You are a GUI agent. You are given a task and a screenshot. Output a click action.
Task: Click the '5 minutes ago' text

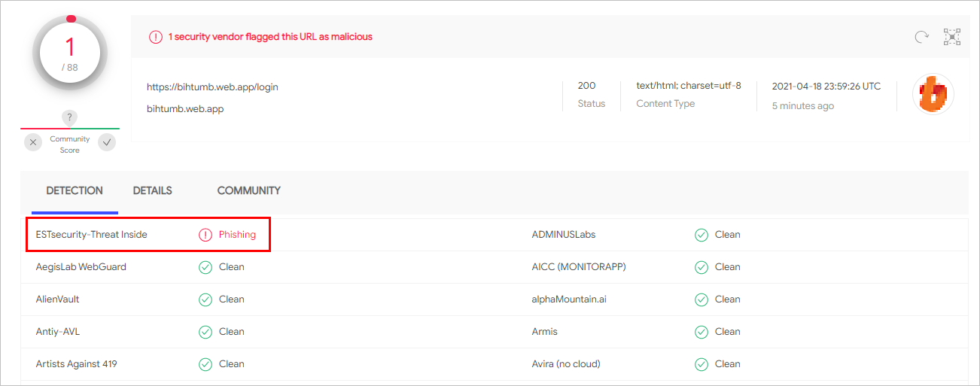coord(803,106)
